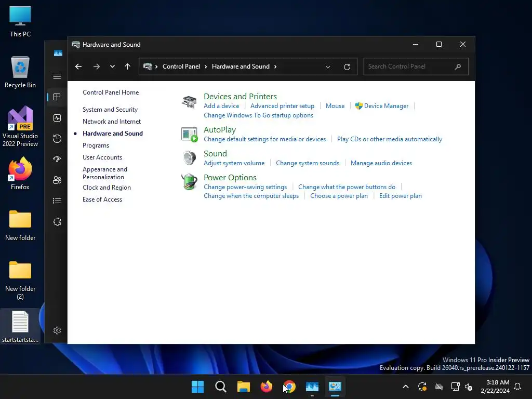The height and width of the screenshot is (399, 532).
Task: Click Edit power plan link
Action: click(x=401, y=196)
